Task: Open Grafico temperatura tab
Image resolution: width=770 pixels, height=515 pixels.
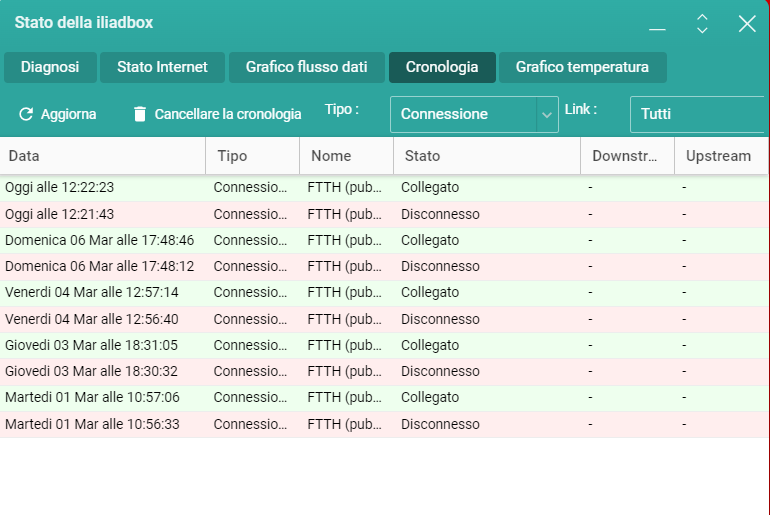Action: point(582,67)
